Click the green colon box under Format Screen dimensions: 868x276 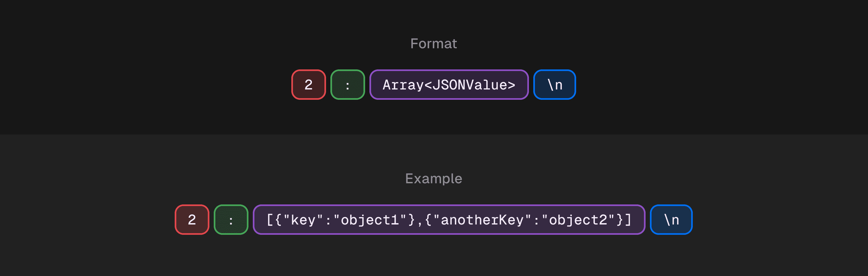(x=347, y=85)
